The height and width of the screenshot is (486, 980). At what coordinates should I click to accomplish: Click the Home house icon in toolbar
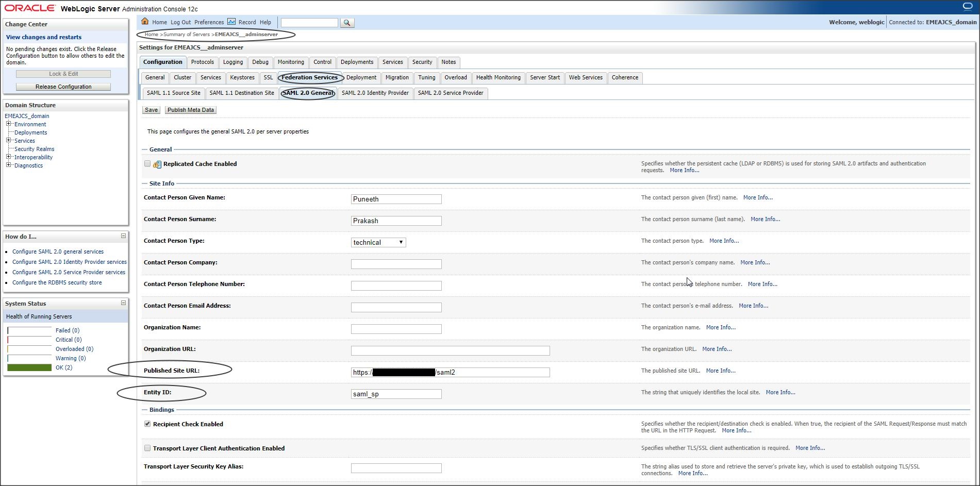tap(145, 22)
